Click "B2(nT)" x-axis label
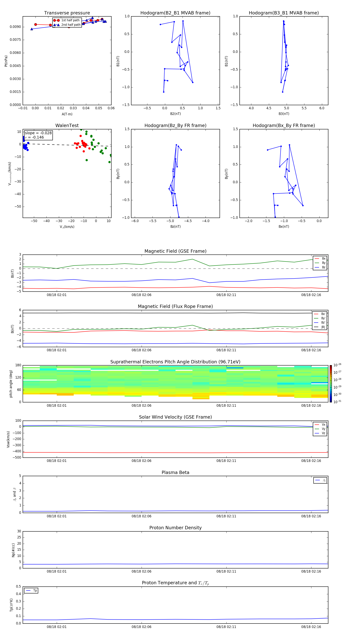The width and height of the screenshot is (351, 644). pyautogui.click(x=175, y=114)
